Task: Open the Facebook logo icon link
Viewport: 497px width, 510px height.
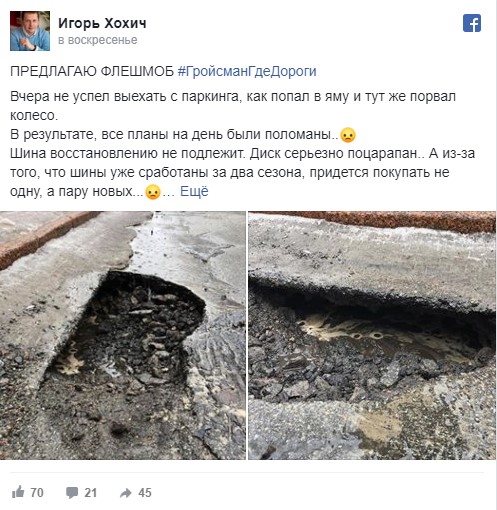Action: pyautogui.click(x=472, y=23)
